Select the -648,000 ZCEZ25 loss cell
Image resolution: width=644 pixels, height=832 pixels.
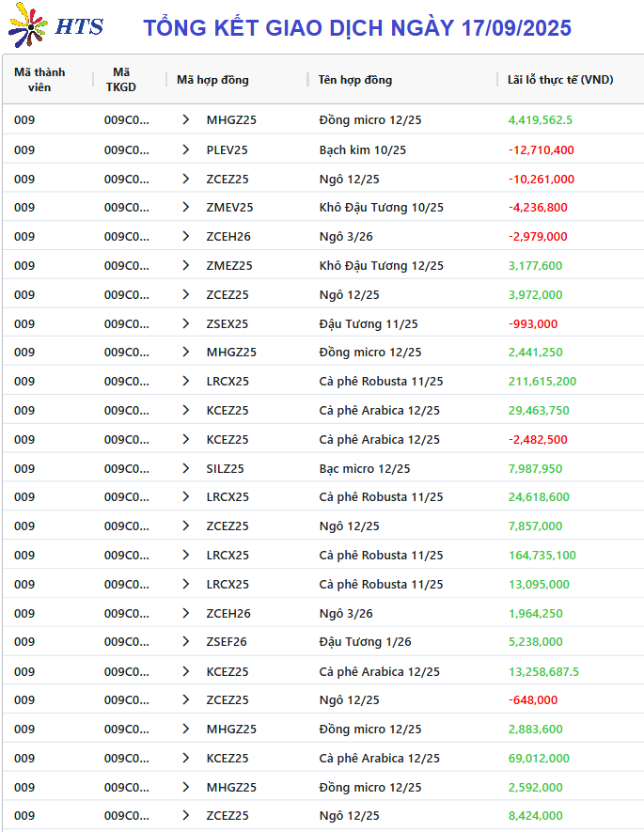click(x=533, y=699)
